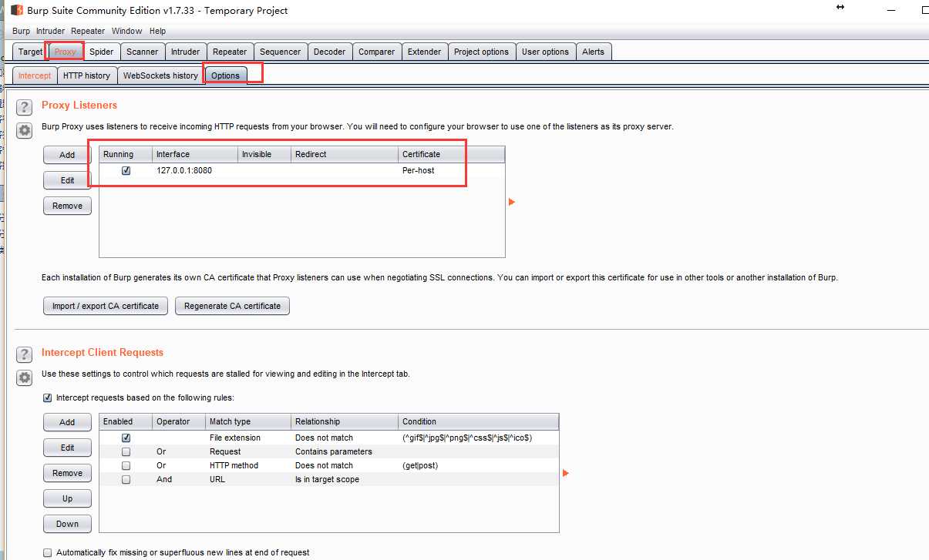Edit the selected intercept rule
Image resolution: width=929 pixels, height=560 pixels.
click(68, 448)
